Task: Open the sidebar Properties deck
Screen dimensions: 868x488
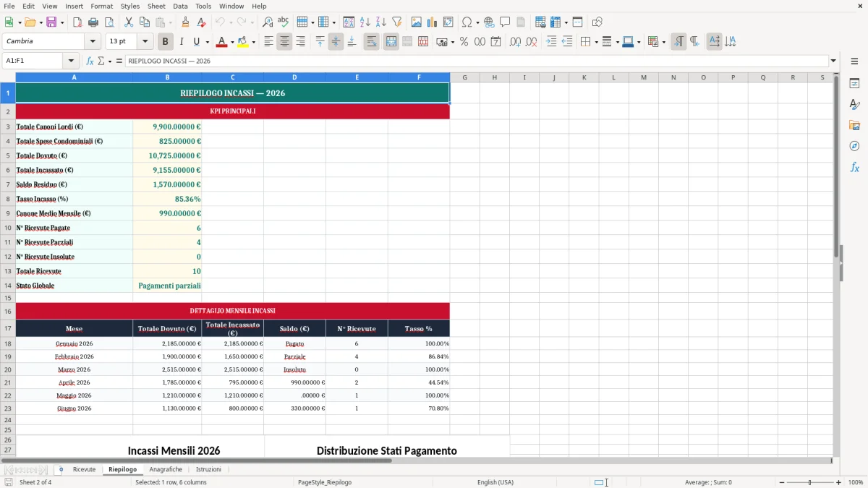Action: (854, 84)
